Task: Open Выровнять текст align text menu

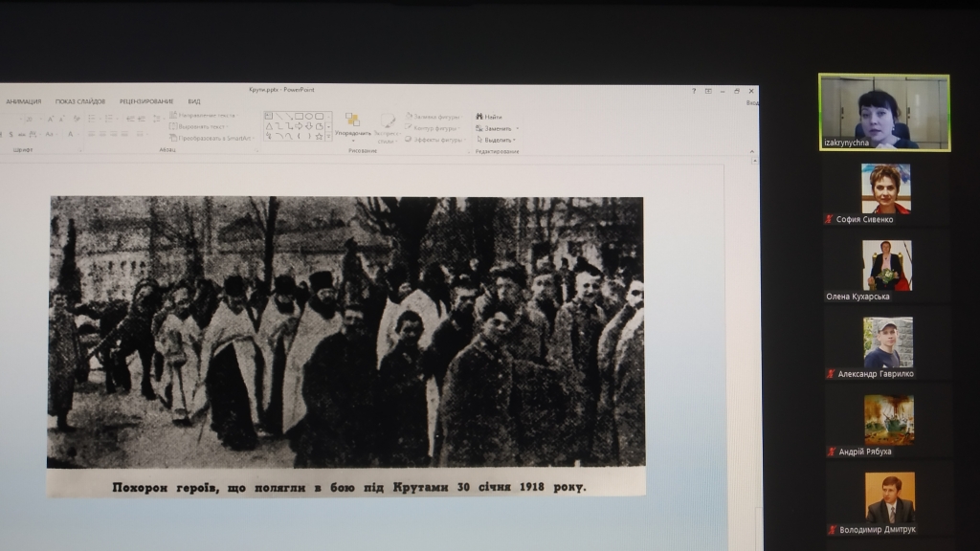Action: coord(199,126)
